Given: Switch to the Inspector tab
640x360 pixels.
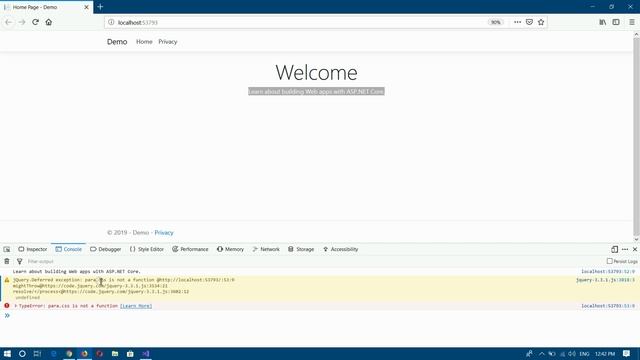Looking at the screenshot, I should pyautogui.click(x=33, y=249).
